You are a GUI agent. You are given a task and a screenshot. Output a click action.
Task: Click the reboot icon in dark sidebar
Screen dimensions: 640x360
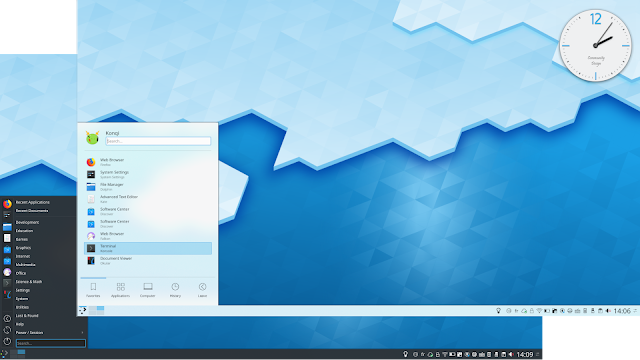[7, 330]
